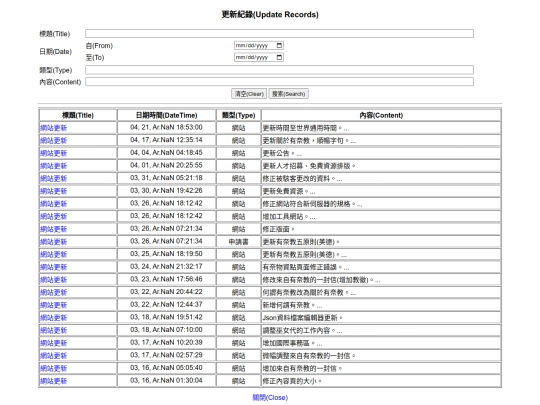540x405 pixels.
Task: Open 網站更新 link dated 03, 16 01:30:04
Action: coord(53,381)
